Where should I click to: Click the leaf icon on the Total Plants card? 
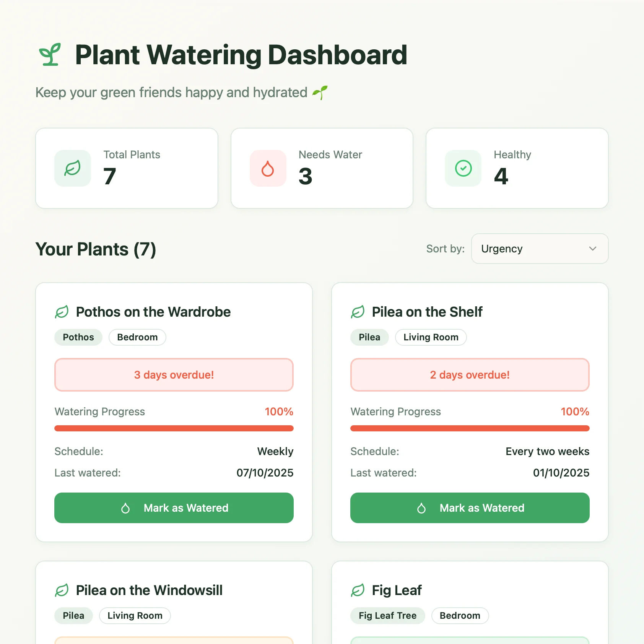point(73,168)
